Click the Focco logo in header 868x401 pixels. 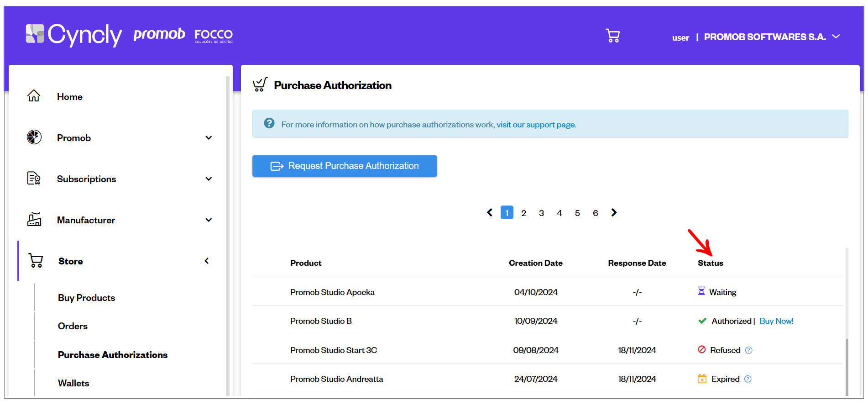[214, 36]
